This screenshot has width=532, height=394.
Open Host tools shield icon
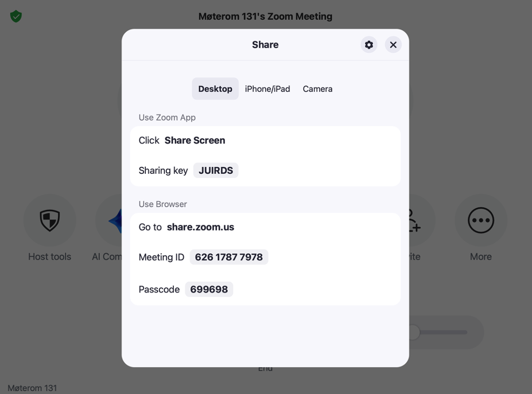pyautogui.click(x=50, y=220)
